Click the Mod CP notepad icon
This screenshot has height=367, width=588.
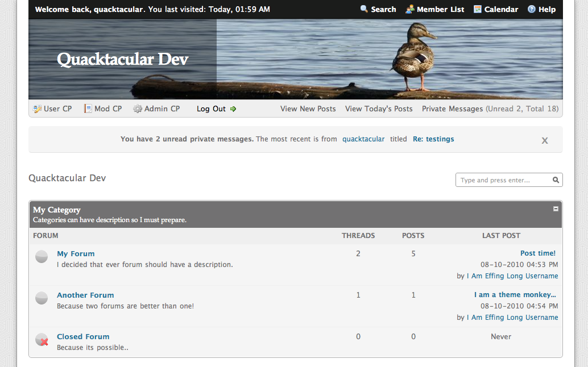[x=88, y=109]
